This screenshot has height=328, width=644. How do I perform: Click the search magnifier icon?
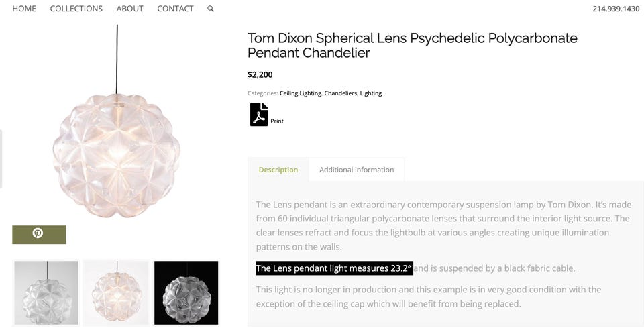click(x=211, y=9)
